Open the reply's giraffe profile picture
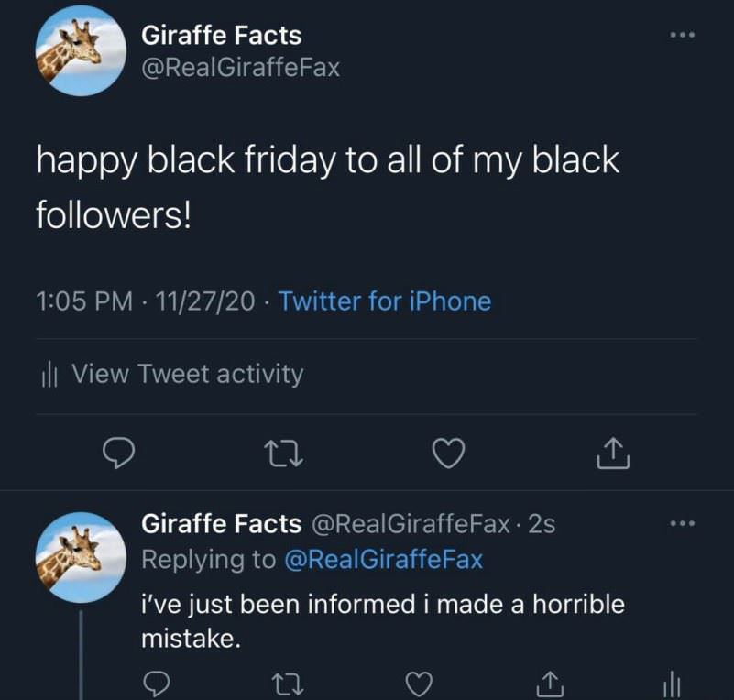This screenshot has height=700, width=734. [81, 556]
